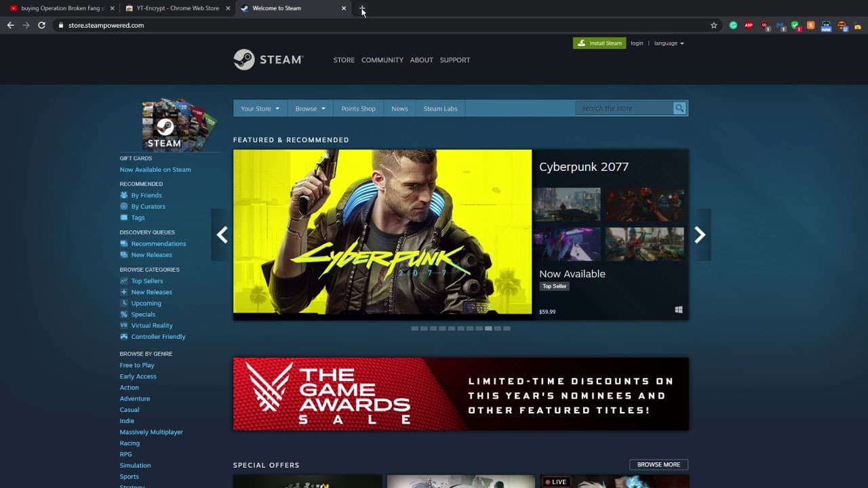Select the first carousel pagination dot
This screenshot has width=868, height=488.
point(415,328)
